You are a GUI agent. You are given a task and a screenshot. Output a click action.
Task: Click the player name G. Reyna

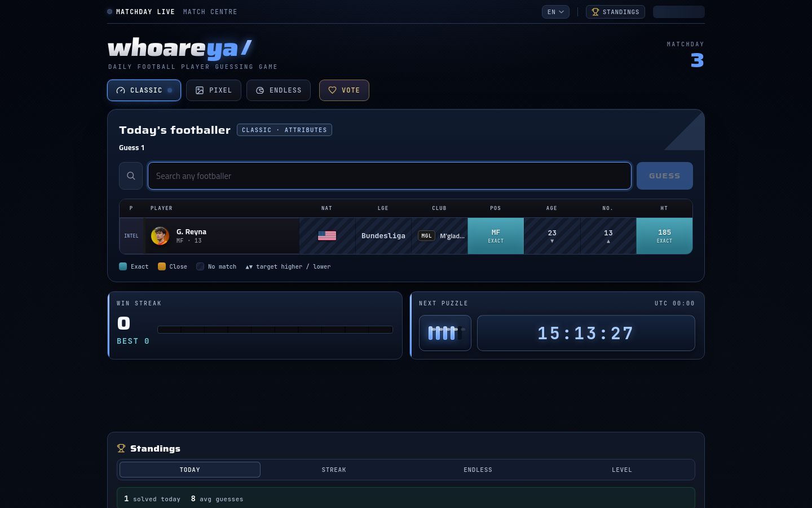[191, 232]
